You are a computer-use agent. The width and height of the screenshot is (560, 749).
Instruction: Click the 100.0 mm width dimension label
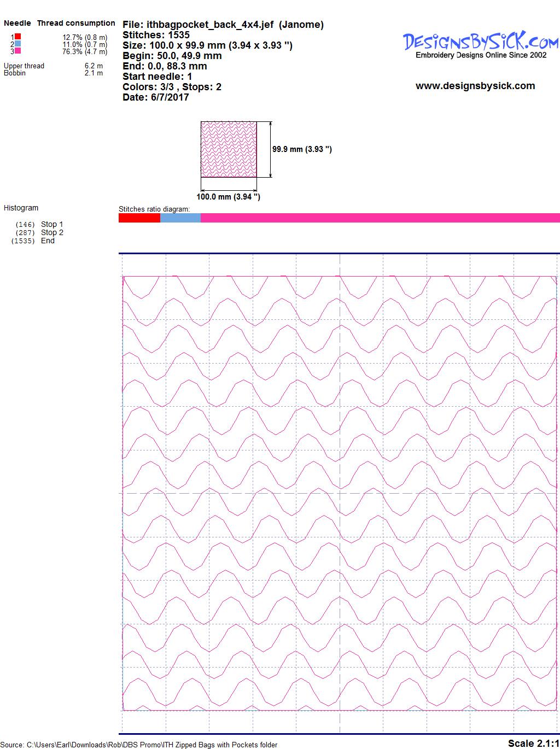tap(228, 197)
